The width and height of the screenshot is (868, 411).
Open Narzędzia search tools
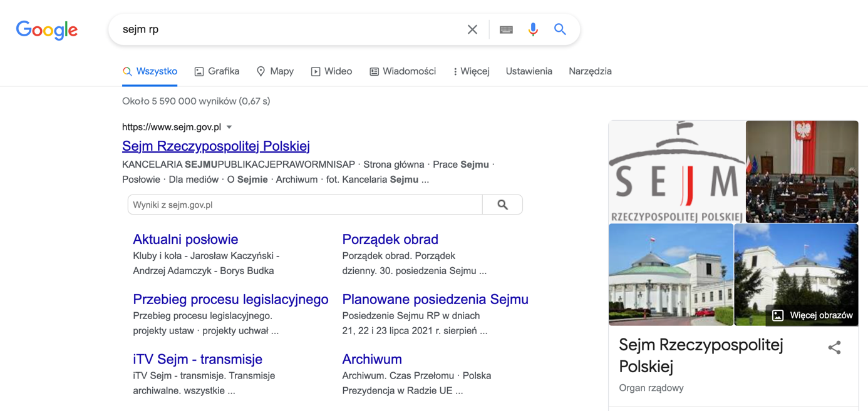pos(590,71)
